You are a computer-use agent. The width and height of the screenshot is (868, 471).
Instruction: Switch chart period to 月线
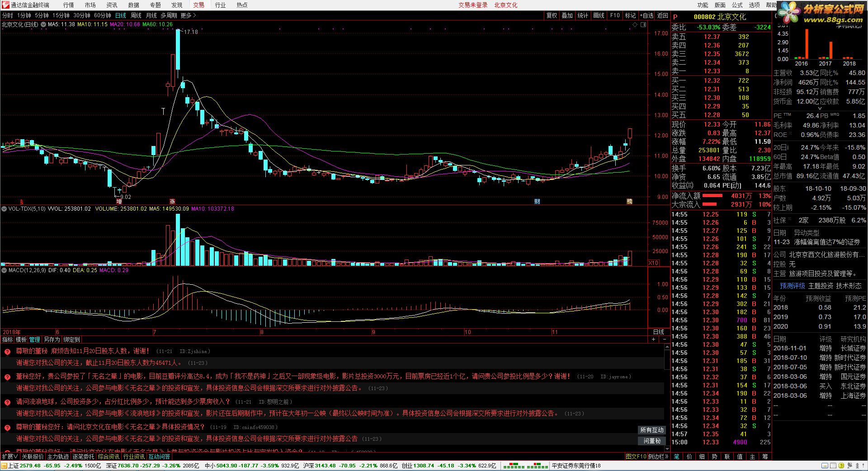[151, 15]
